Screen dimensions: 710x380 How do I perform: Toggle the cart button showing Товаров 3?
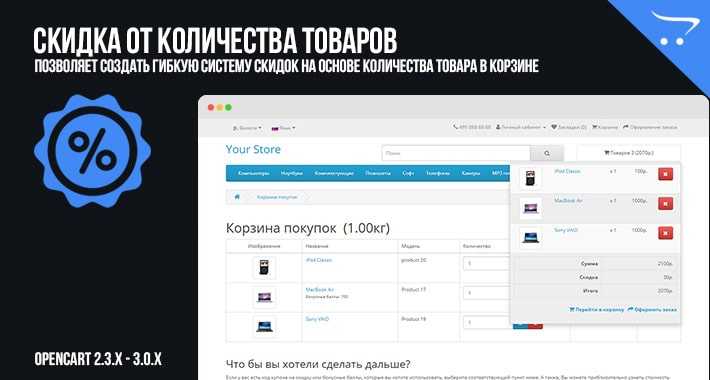pyautogui.click(x=629, y=153)
